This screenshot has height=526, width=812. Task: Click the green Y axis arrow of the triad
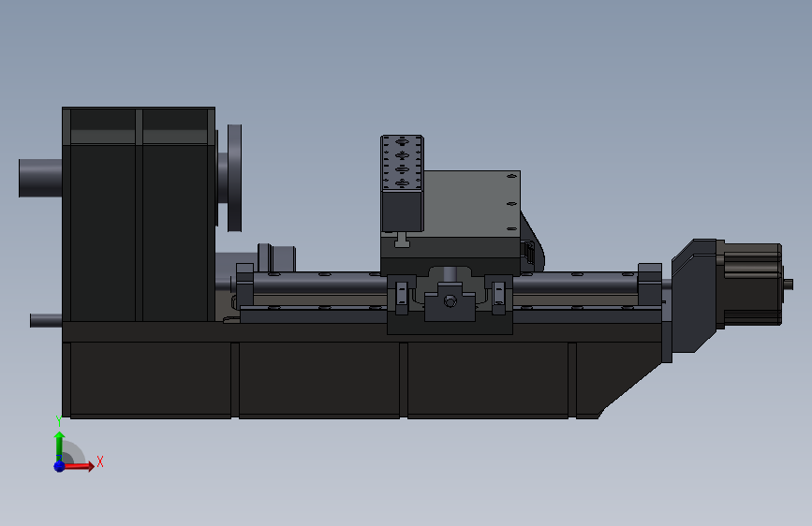(x=60, y=446)
